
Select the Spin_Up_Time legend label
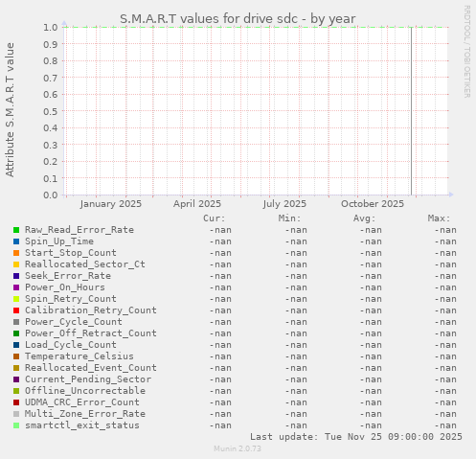coord(59,241)
